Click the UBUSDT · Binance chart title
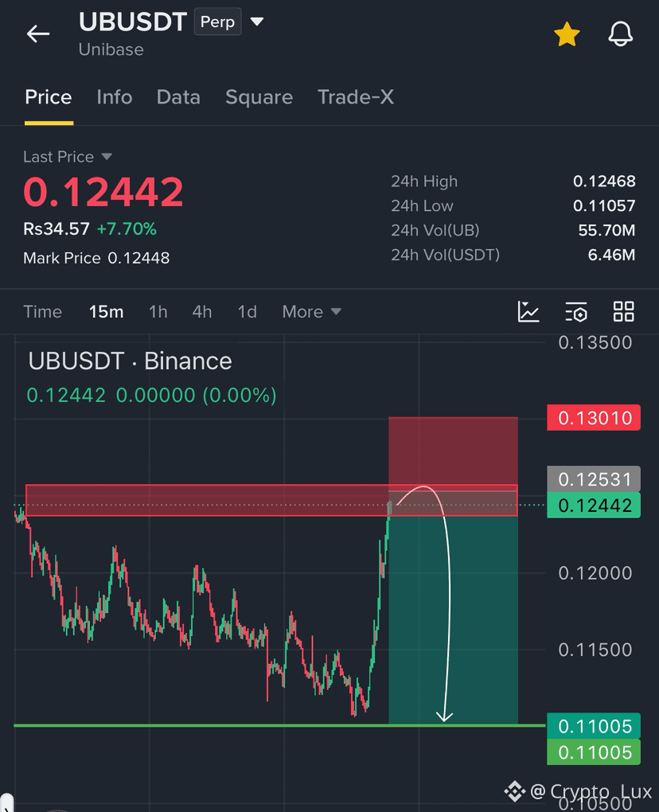The width and height of the screenshot is (659, 812). [130, 361]
